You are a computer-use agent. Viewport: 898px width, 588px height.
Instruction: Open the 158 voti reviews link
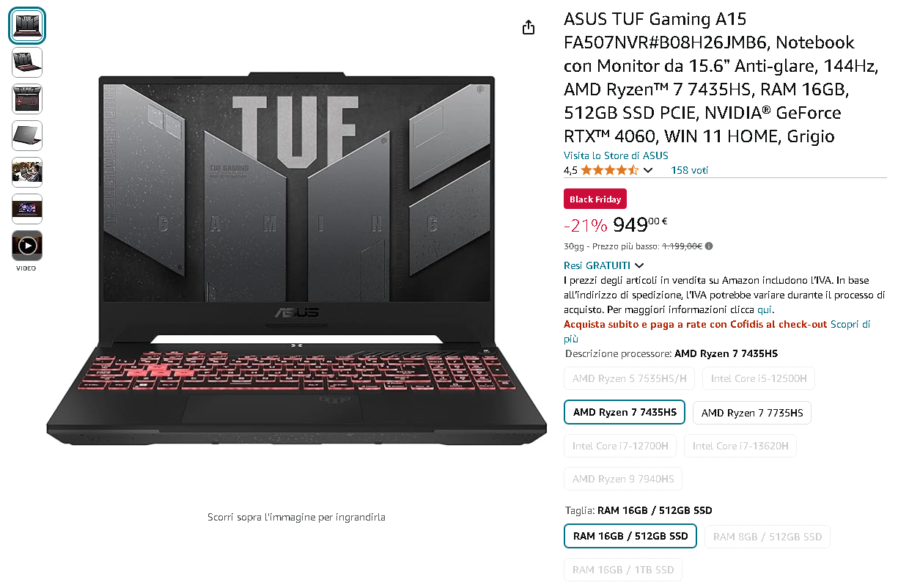pyautogui.click(x=690, y=170)
